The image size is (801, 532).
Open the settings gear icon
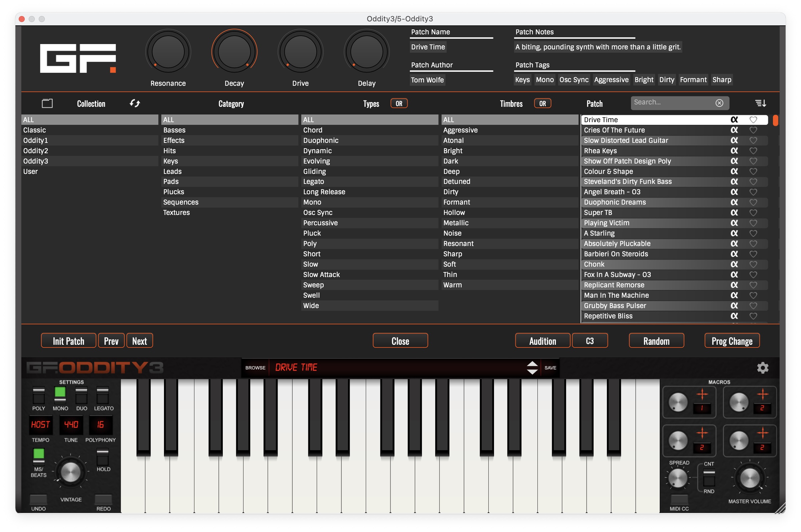tap(762, 368)
